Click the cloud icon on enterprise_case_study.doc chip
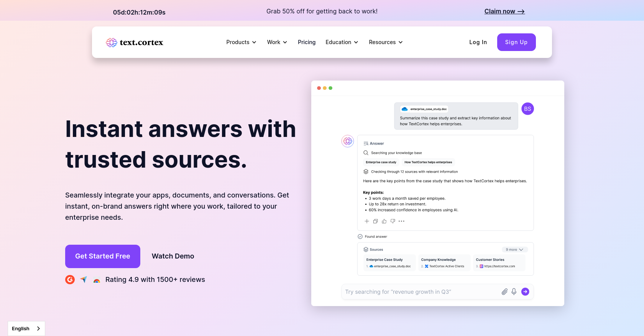The image size is (644, 336). 404,109
